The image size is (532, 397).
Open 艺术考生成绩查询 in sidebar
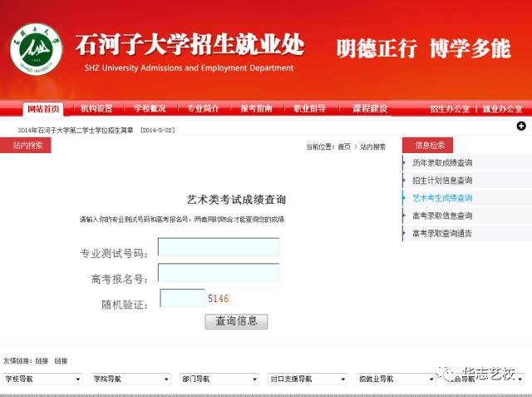[442, 198]
